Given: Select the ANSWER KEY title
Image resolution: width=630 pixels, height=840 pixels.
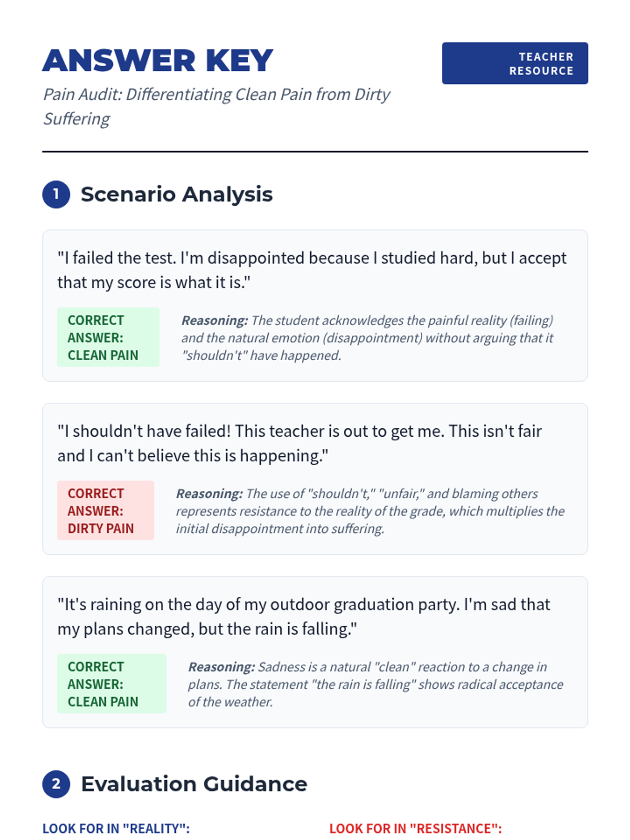Looking at the screenshot, I should (x=157, y=60).
